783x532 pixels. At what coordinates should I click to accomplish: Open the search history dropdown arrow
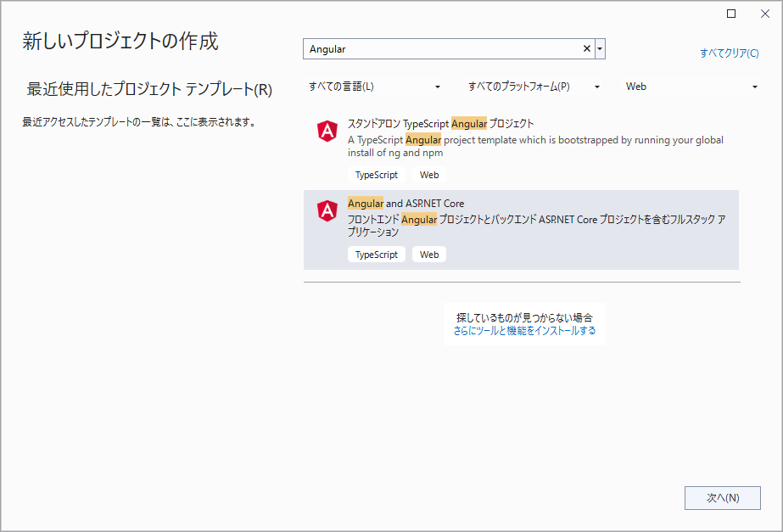pos(600,48)
